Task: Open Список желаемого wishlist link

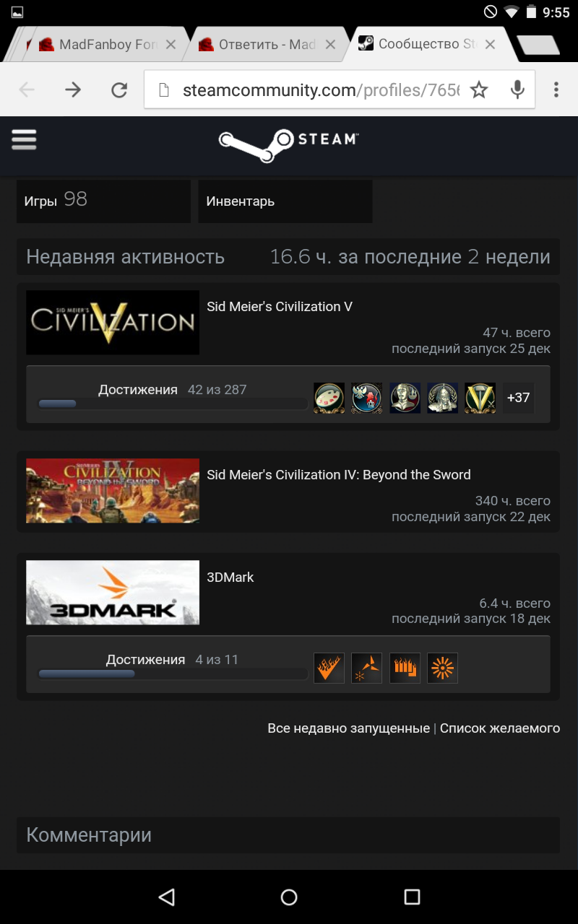Action: tap(500, 728)
